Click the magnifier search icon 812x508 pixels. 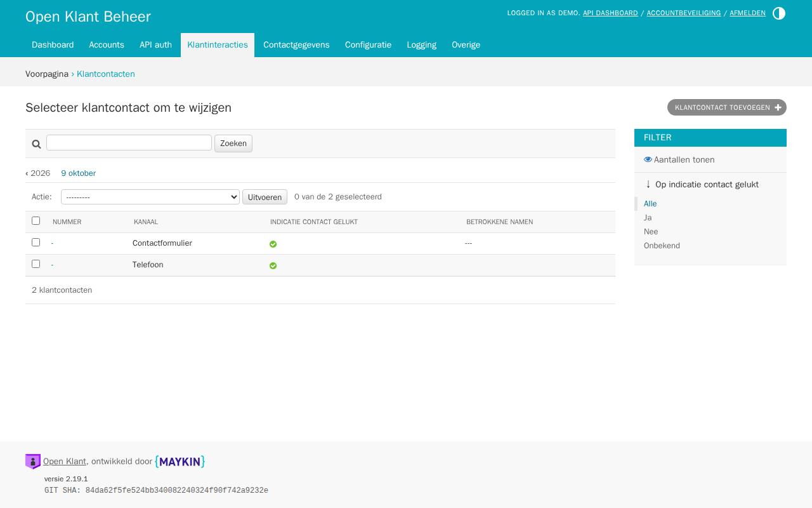[36, 144]
